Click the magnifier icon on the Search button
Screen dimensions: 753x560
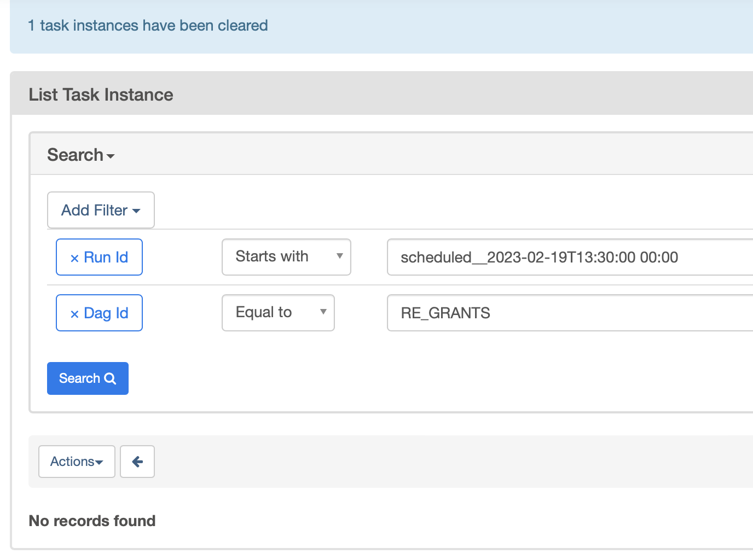click(x=111, y=378)
